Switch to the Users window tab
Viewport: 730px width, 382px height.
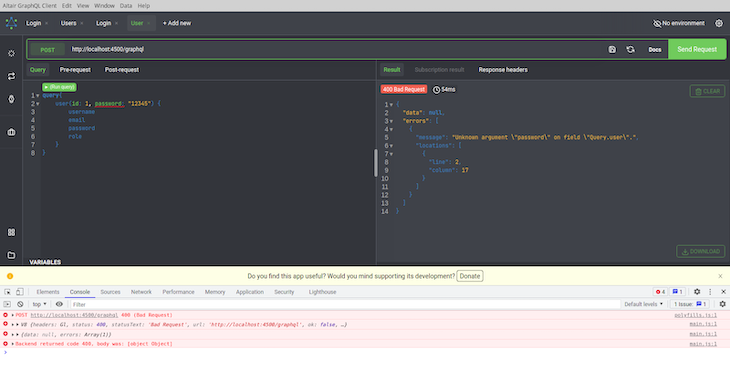point(68,23)
